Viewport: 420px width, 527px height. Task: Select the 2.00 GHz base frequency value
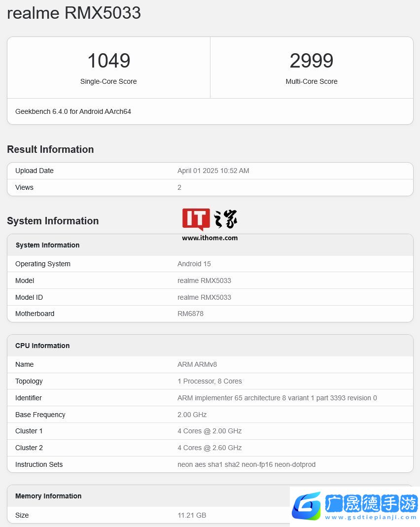(x=192, y=415)
